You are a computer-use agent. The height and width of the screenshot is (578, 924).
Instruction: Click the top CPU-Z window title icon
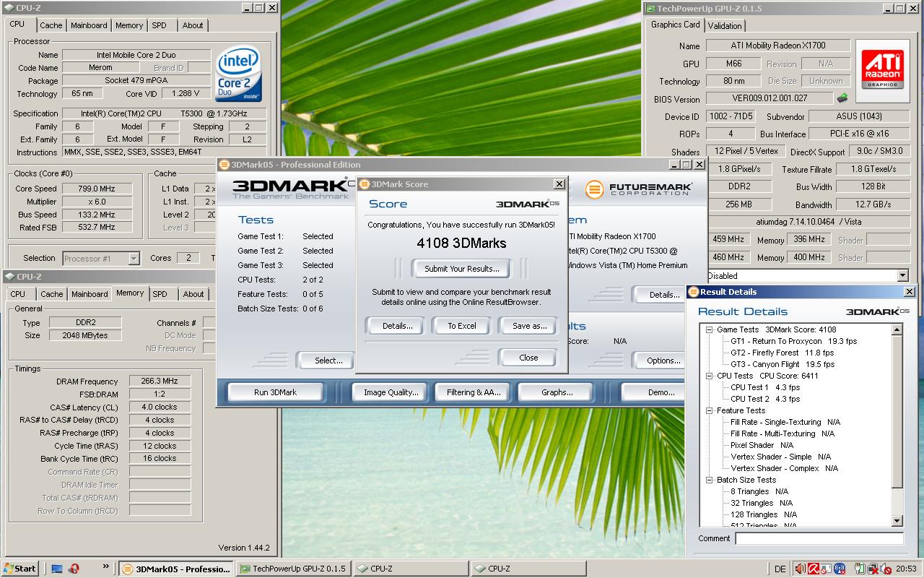pyautogui.click(x=9, y=8)
